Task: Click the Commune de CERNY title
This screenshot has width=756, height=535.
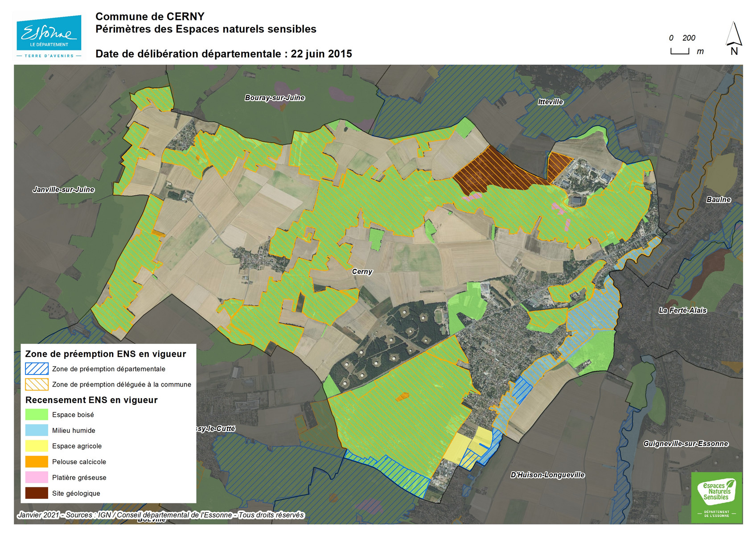Action: tap(150, 16)
